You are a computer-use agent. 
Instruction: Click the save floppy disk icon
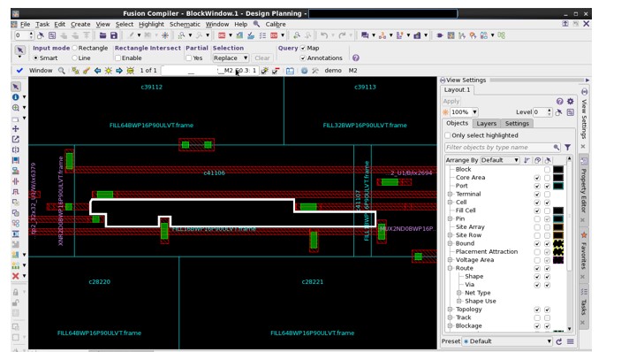tap(114, 35)
